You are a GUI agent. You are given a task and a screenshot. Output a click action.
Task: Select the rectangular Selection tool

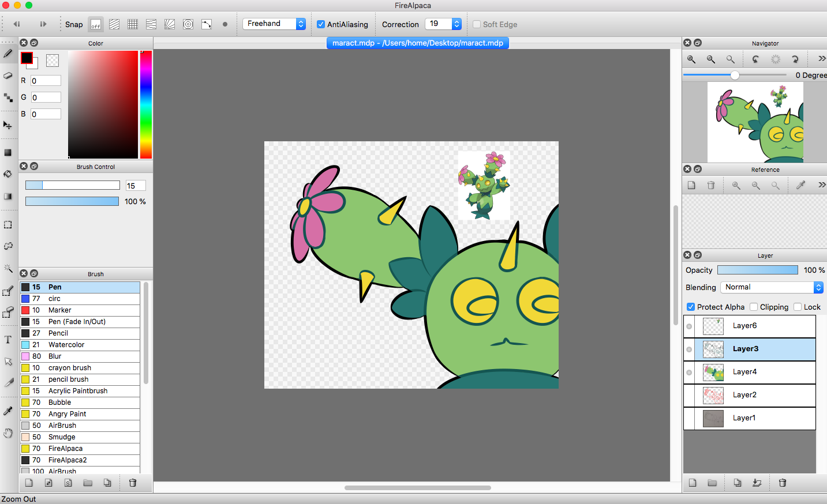tap(8, 225)
